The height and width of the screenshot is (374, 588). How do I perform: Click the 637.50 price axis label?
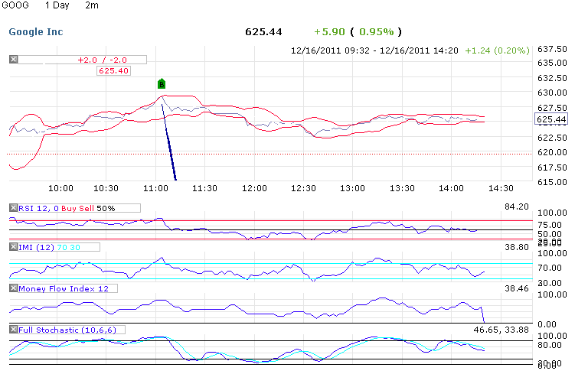pos(552,49)
